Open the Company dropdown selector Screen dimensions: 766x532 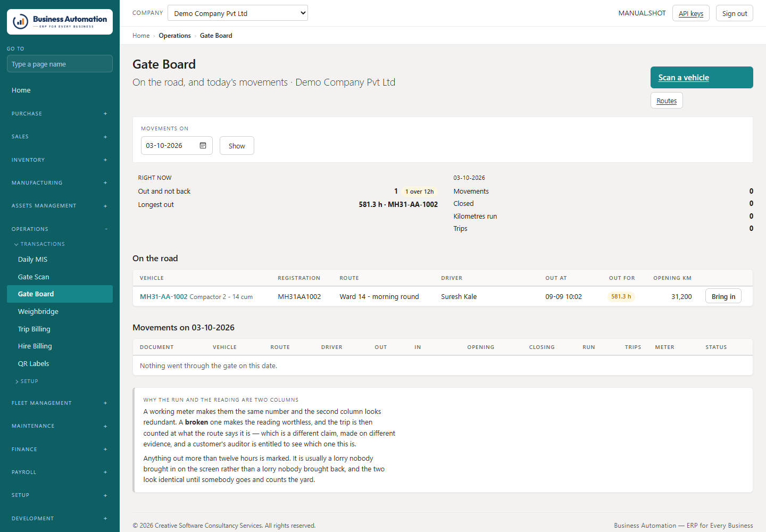(238, 13)
